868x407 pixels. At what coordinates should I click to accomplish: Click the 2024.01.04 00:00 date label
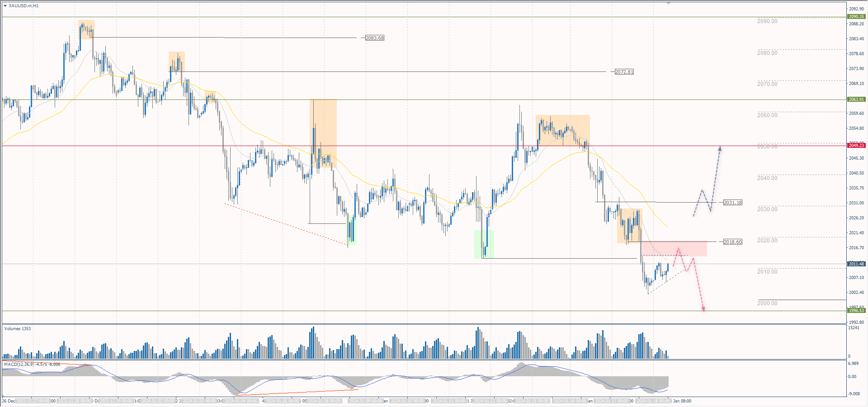[241, 401]
